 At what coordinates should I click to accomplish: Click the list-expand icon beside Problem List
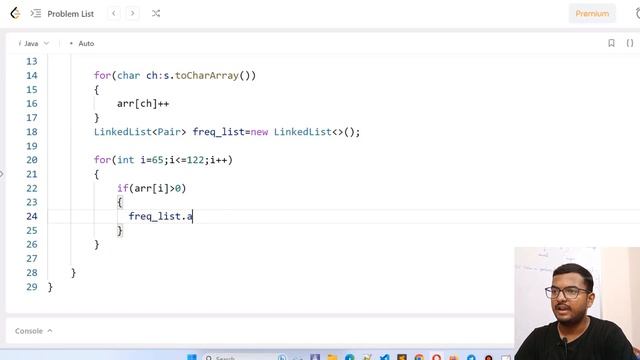tap(36, 13)
